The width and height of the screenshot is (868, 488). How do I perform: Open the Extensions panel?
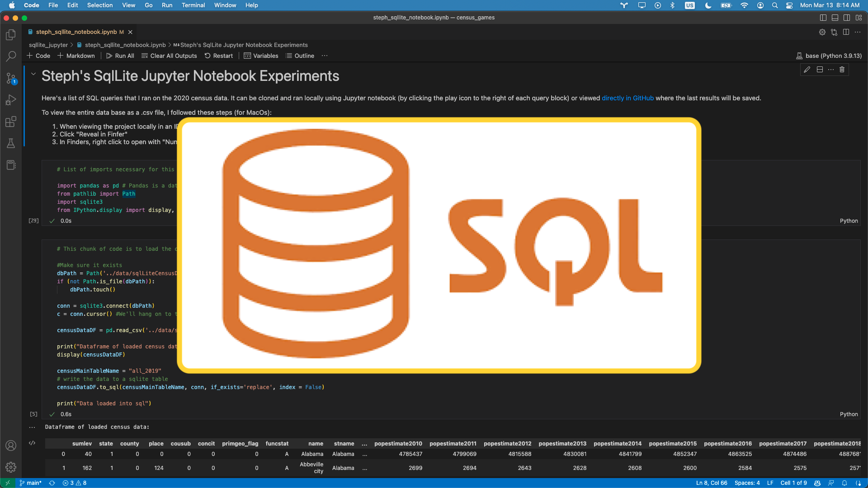[11, 121]
